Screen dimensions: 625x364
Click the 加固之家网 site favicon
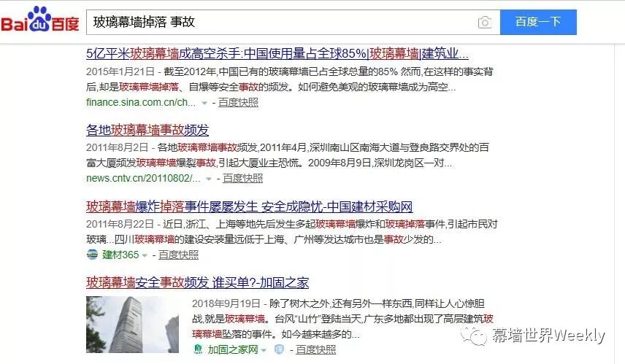pyautogui.click(x=198, y=349)
